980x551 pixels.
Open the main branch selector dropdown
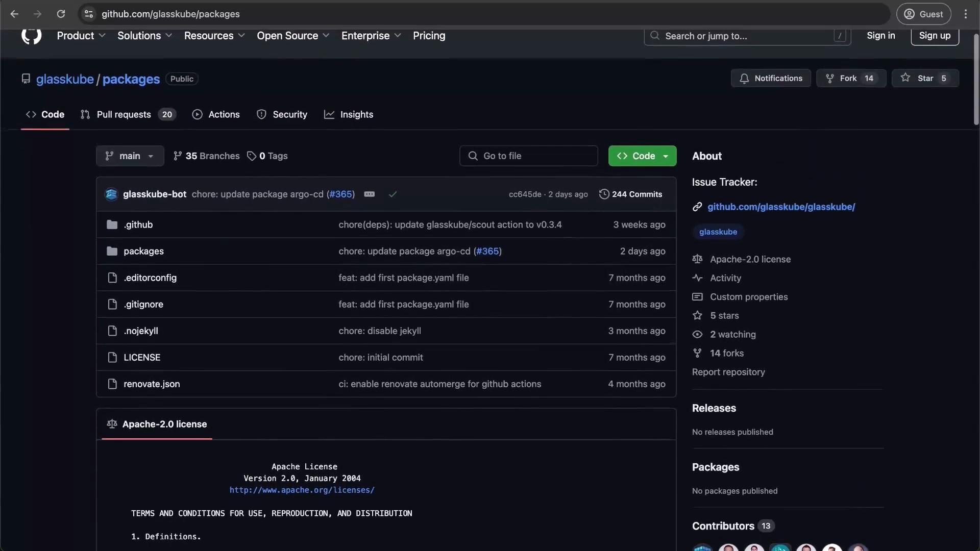coord(130,156)
